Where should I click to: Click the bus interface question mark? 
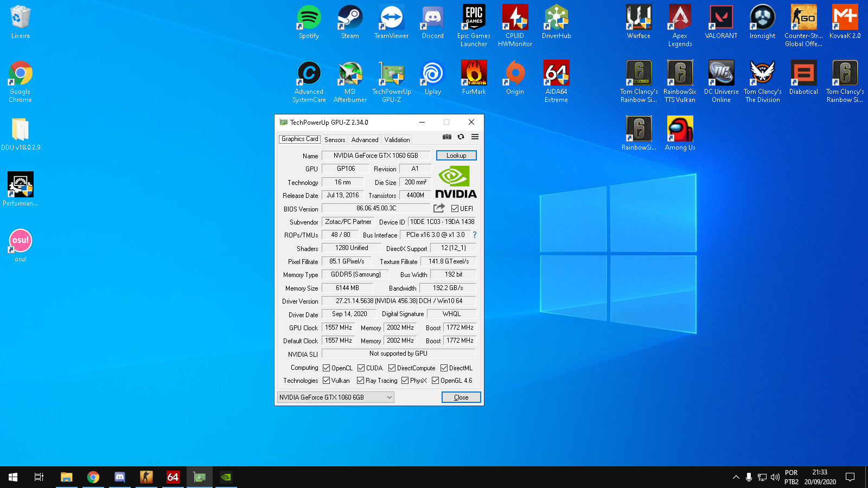[475, 235]
